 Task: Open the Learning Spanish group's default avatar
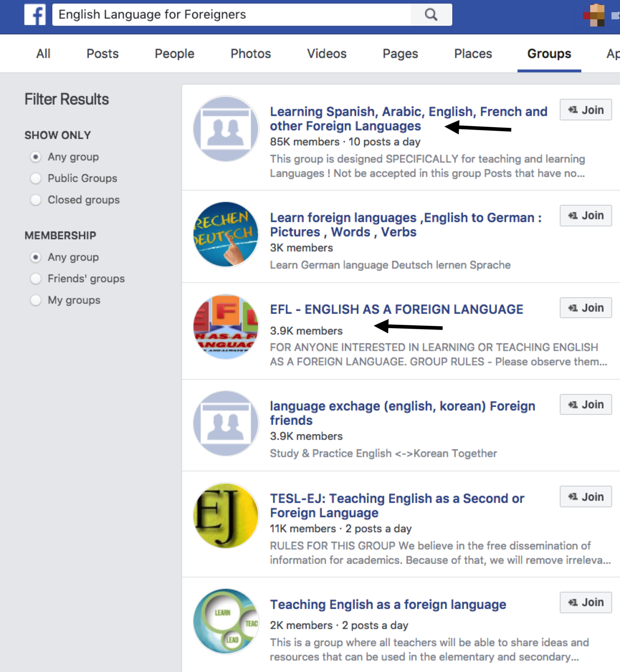click(226, 128)
